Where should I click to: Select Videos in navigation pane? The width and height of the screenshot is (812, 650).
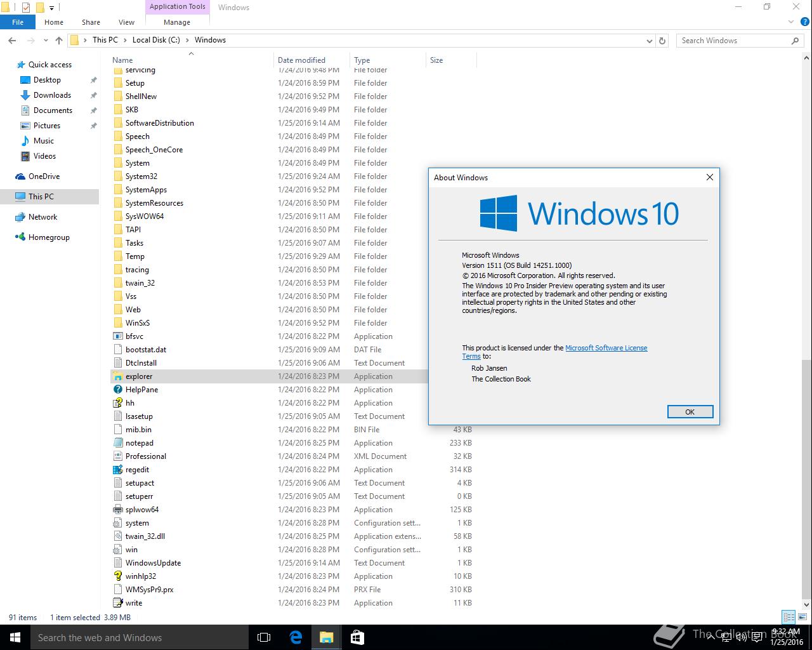44,156
